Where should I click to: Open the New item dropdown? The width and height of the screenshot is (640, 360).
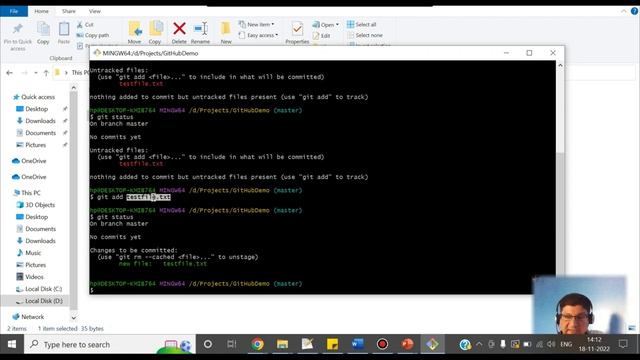coord(257,24)
